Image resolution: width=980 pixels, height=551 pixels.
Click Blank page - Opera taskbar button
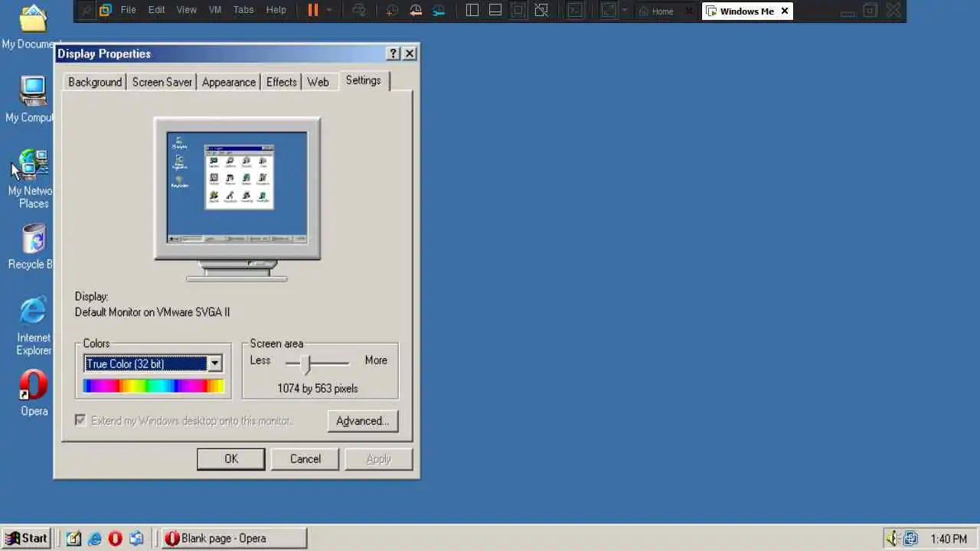234,539
